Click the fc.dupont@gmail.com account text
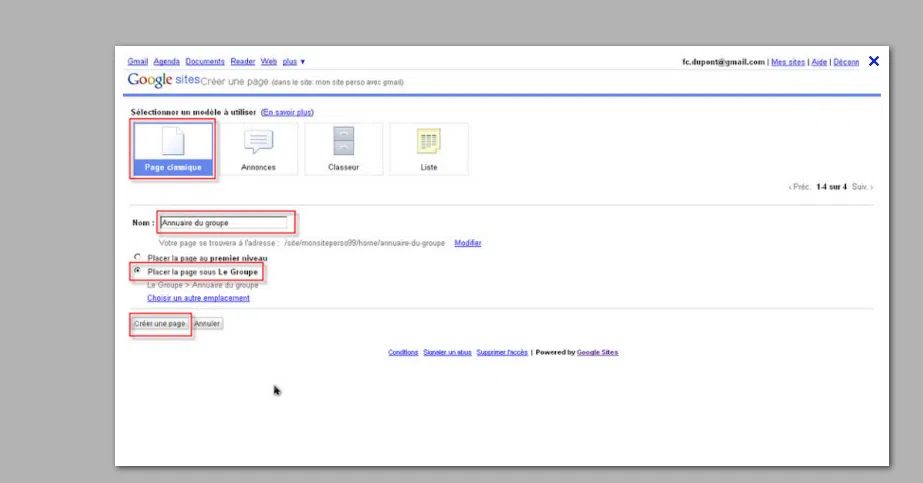The height and width of the screenshot is (483, 923). (723, 62)
